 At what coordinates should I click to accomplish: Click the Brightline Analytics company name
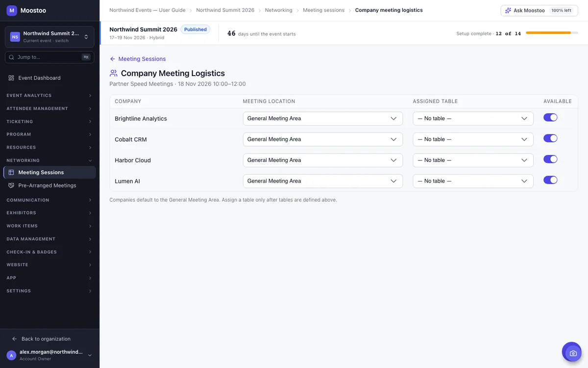[141, 119]
